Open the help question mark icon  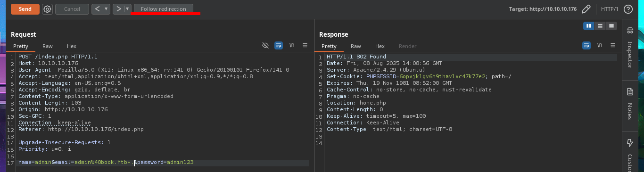point(628,9)
